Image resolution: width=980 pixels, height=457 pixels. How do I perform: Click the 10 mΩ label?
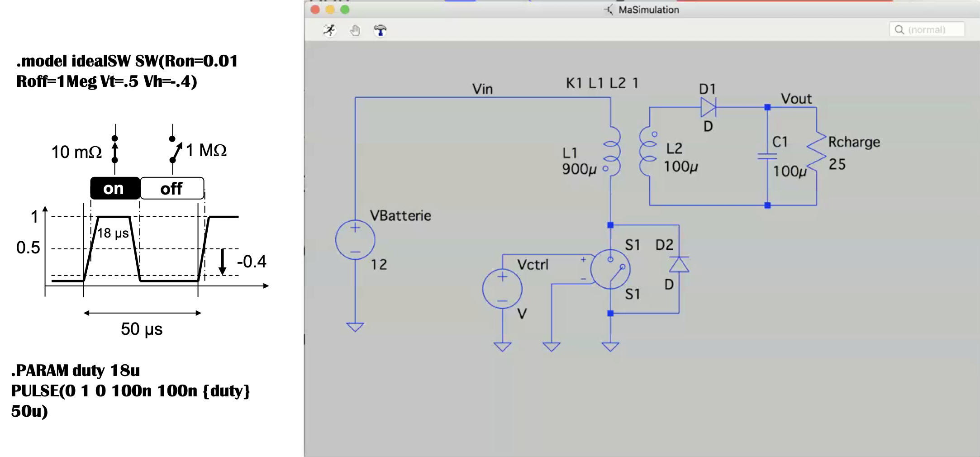[x=76, y=152]
